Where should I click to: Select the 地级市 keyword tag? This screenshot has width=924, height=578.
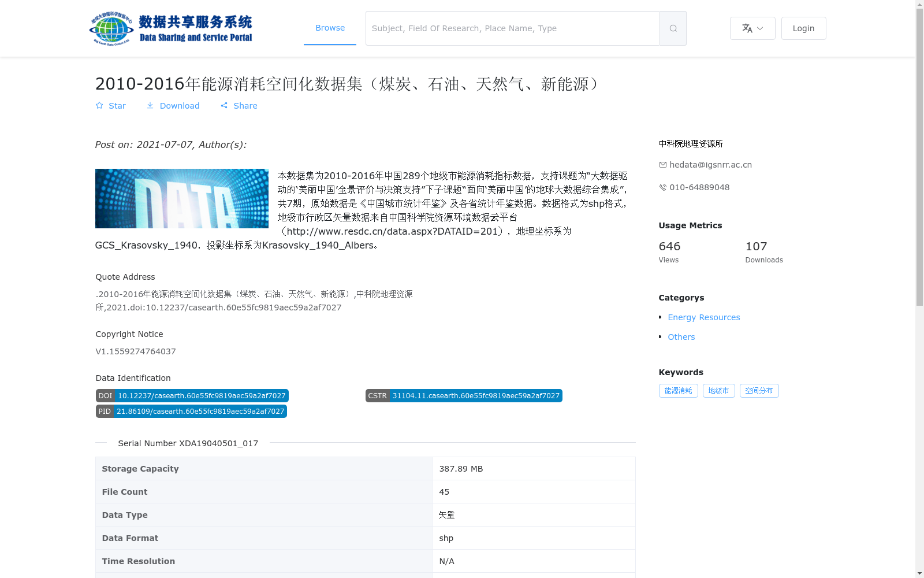point(718,391)
